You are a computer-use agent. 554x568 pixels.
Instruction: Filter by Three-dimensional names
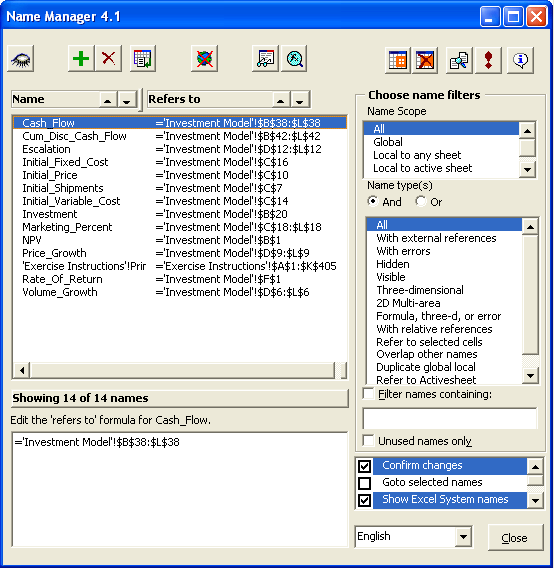tap(444, 290)
